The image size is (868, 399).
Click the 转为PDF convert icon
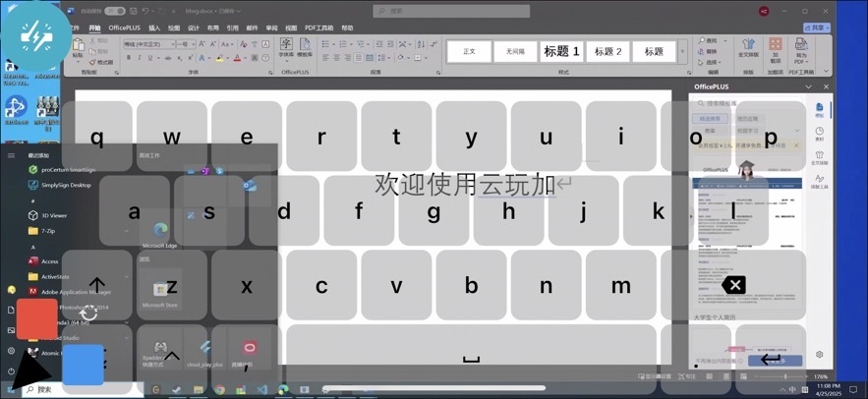click(801, 51)
